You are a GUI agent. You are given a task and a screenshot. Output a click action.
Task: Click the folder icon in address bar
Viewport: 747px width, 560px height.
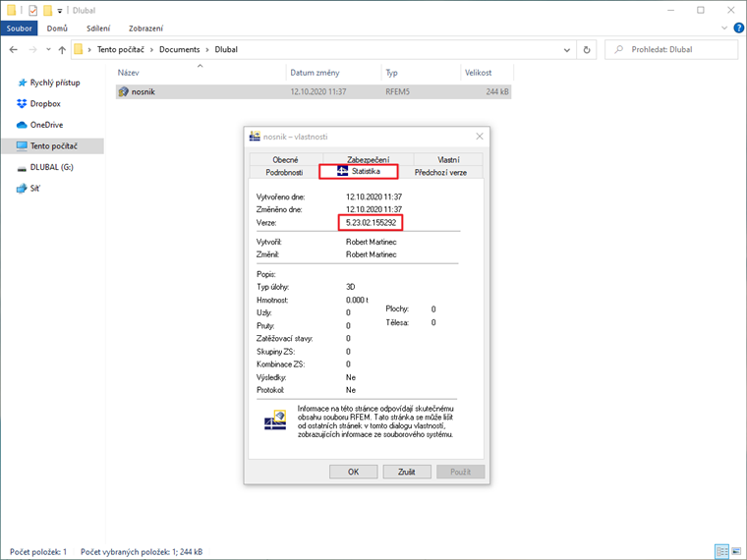pos(79,49)
